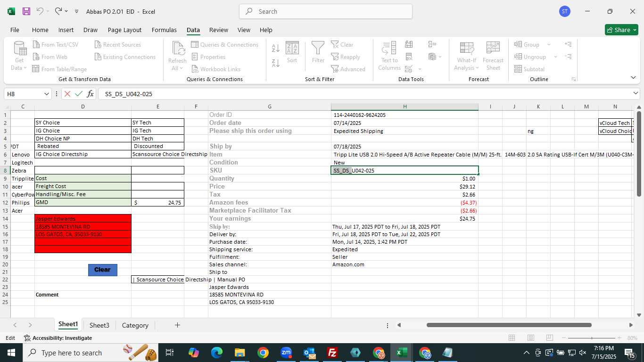The image size is (644, 362).
Task: Click the Search box in title bar
Action: point(326,11)
